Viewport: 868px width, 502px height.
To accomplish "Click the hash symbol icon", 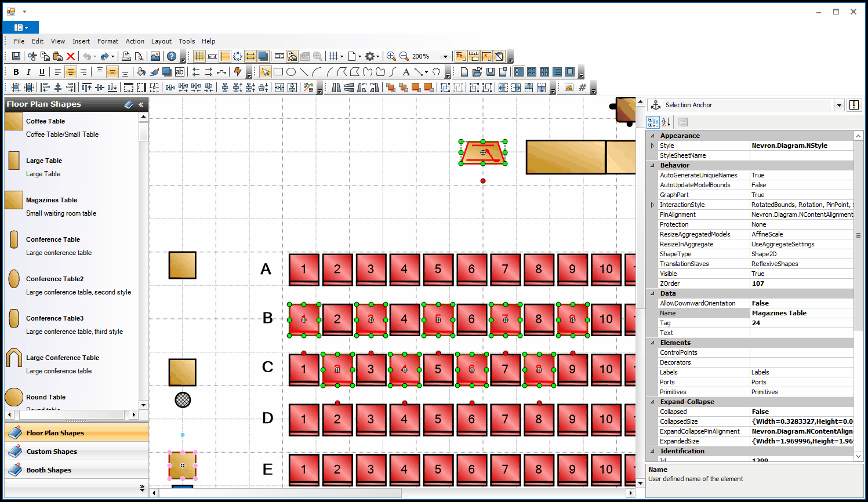I will coord(582,88).
